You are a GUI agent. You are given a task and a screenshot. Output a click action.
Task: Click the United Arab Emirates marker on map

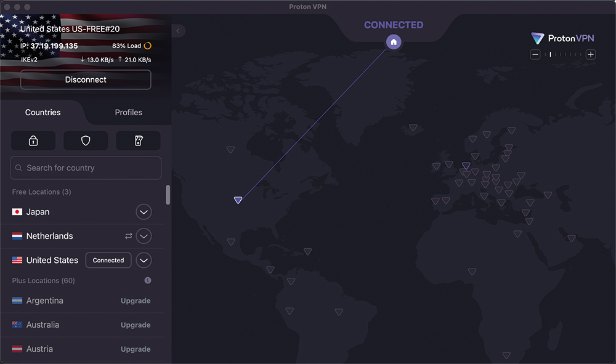572,238
